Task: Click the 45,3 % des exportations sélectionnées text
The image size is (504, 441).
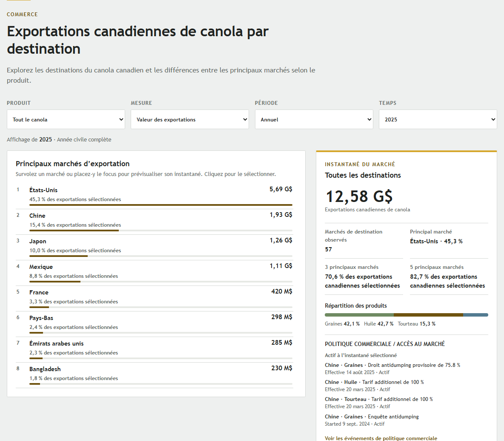Action: (75, 199)
